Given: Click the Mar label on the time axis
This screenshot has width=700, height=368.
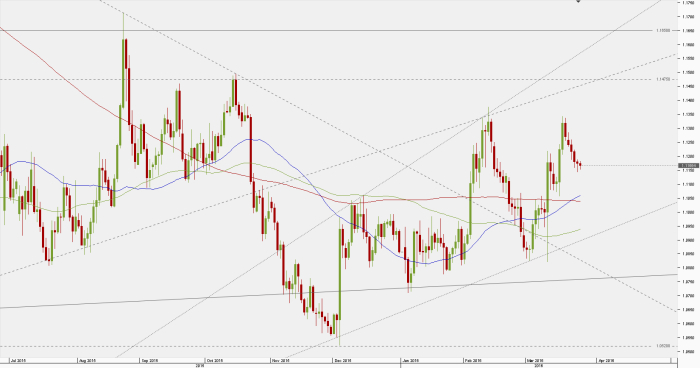Looking at the screenshot, I should [x=535, y=360].
